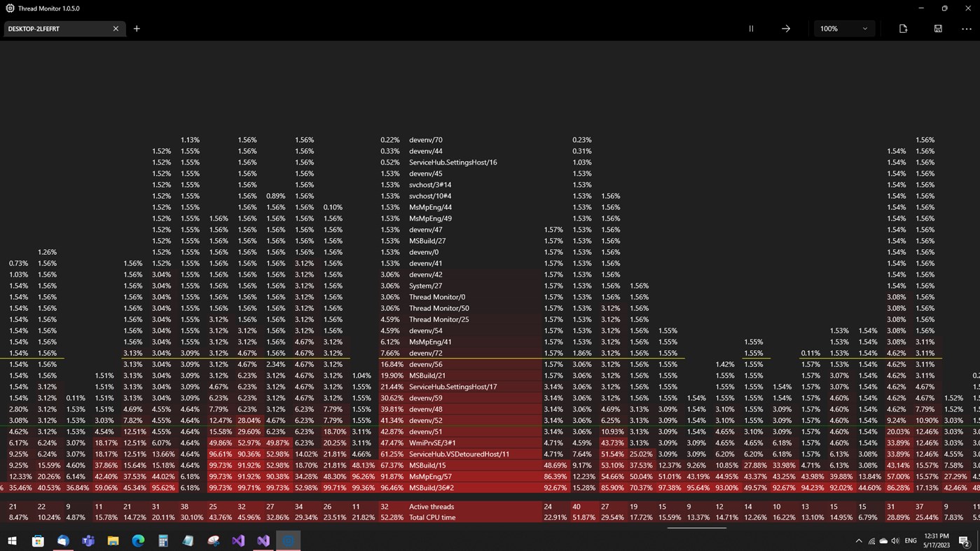Open the ENG language switcher
The height and width of the screenshot is (551, 980).
coord(910,540)
